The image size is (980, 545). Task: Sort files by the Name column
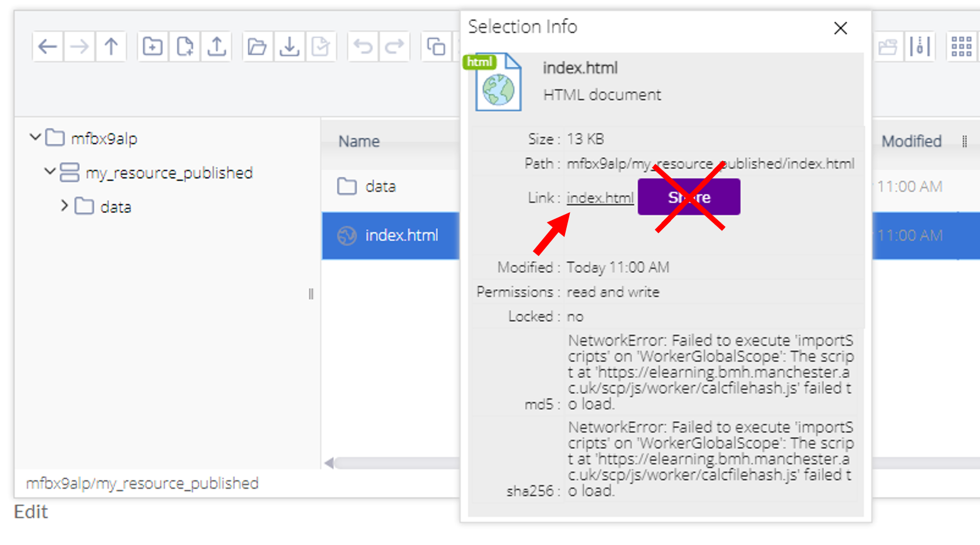point(359,141)
